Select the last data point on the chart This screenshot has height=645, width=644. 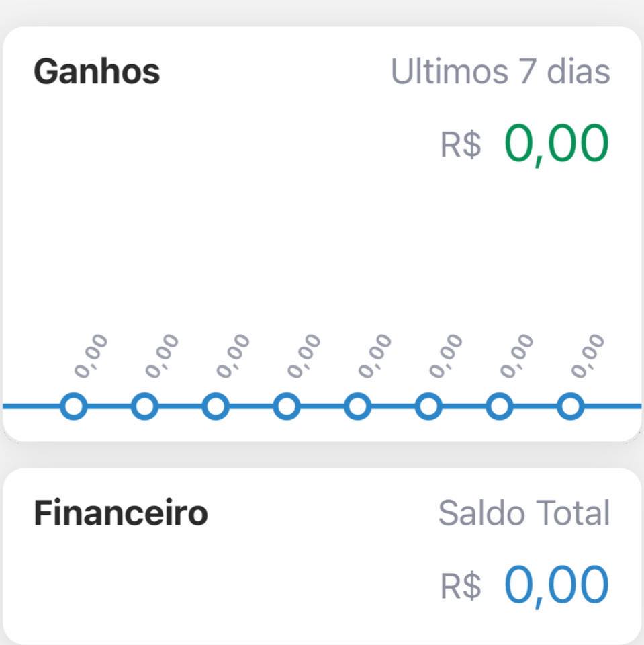(x=570, y=406)
